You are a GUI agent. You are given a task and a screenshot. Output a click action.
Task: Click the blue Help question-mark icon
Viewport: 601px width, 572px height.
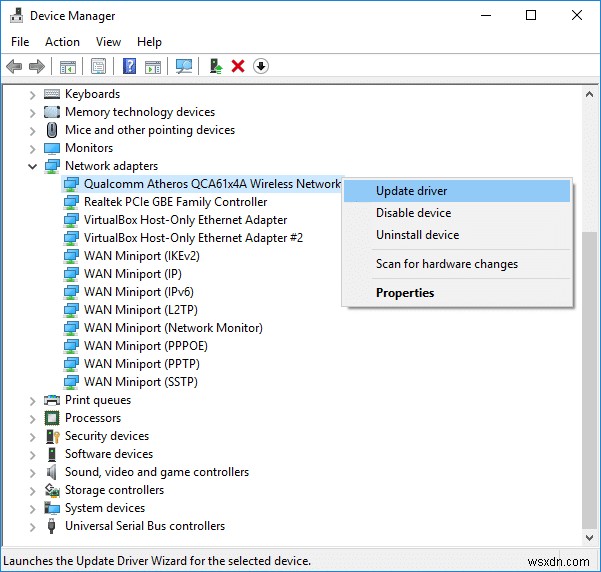130,66
